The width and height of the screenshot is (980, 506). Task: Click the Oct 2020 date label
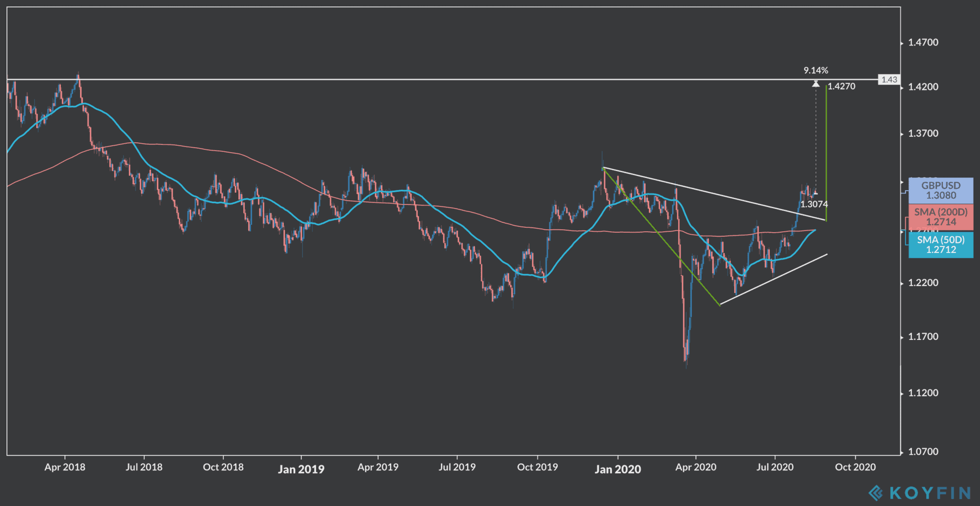(x=855, y=467)
